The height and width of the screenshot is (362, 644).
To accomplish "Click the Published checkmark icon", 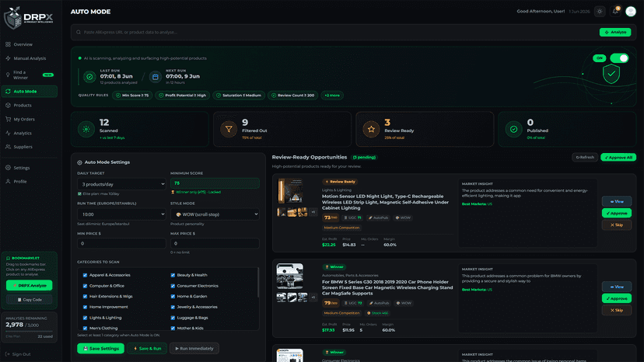I will 514,129.
